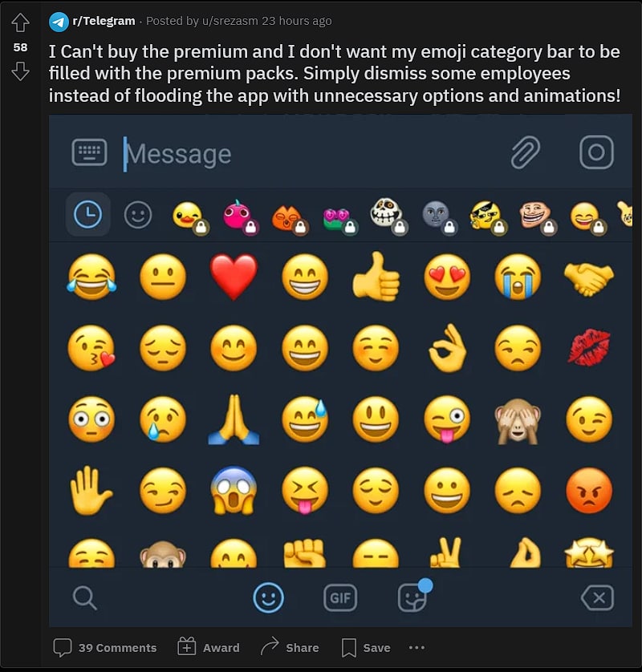
Task: Select the recent emojis clock tab
Action: click(87, 214)
